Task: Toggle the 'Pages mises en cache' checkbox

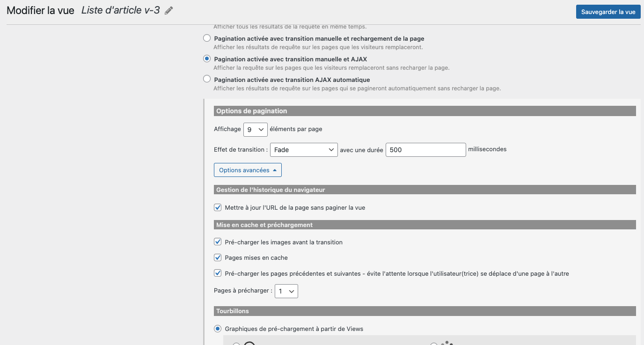Action: coord(218,257)
